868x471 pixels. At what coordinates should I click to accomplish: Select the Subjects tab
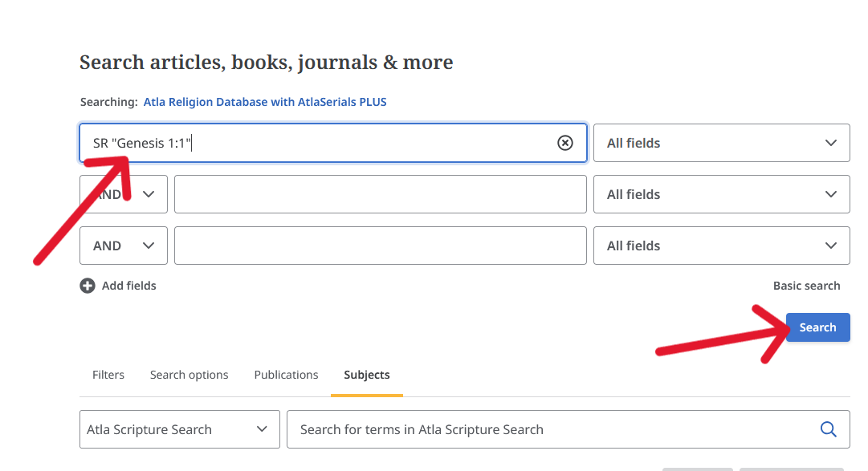tap(366, 375)
